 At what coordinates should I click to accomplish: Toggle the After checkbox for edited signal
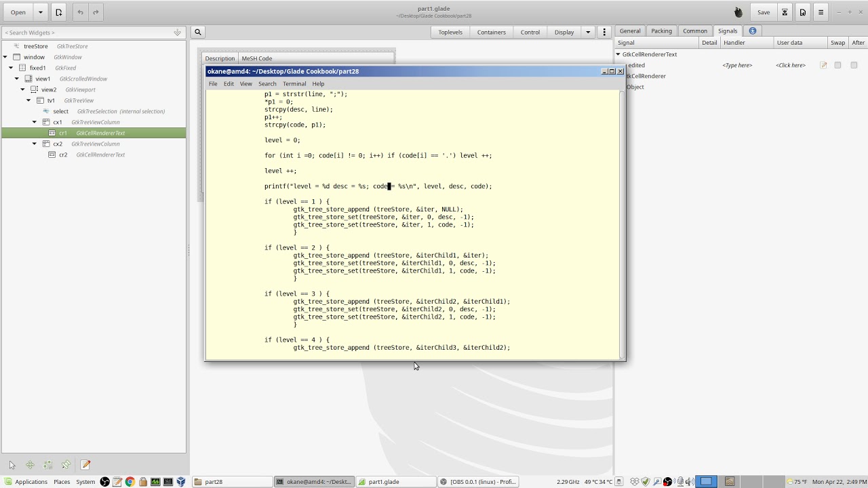click(x=854, y=65)
